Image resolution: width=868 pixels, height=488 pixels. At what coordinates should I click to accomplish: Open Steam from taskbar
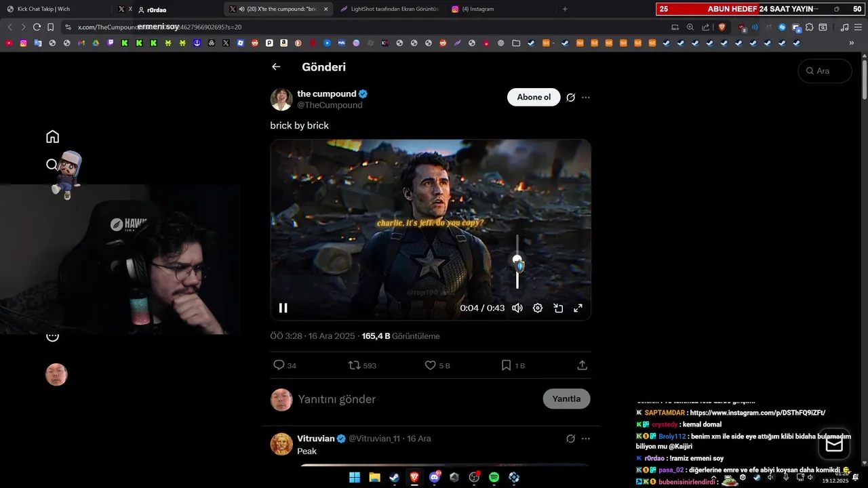coord(394,477)
